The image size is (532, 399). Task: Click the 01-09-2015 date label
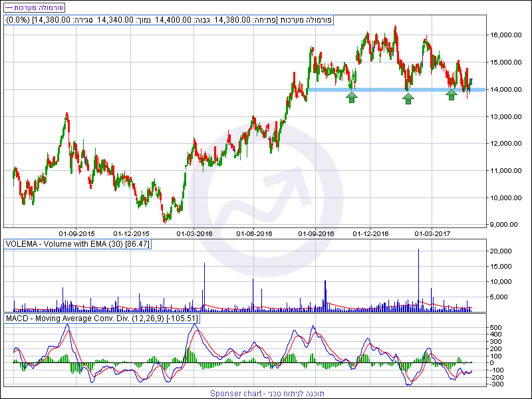tap(76, 234)
